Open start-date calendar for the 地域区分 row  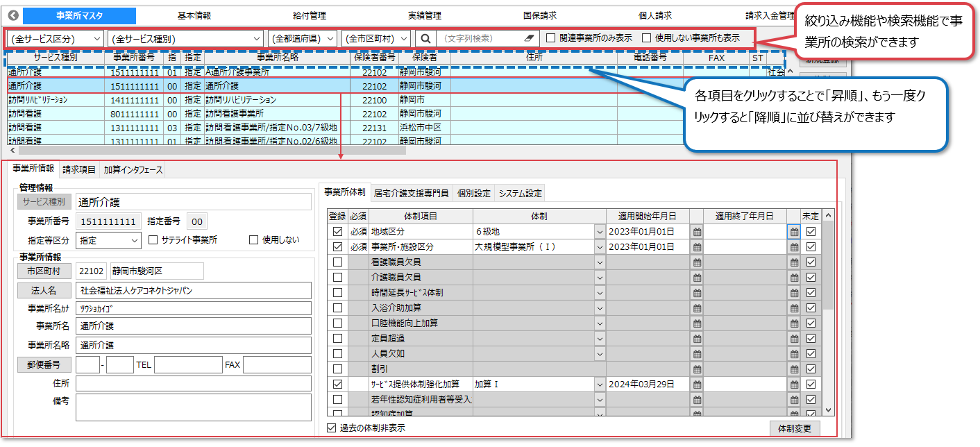point(697,231)
